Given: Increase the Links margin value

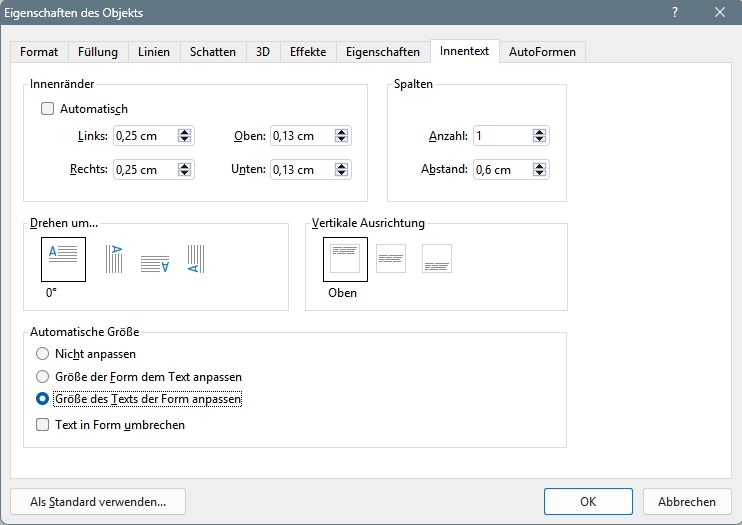Looking at the screenshot, I should (185, 132).
